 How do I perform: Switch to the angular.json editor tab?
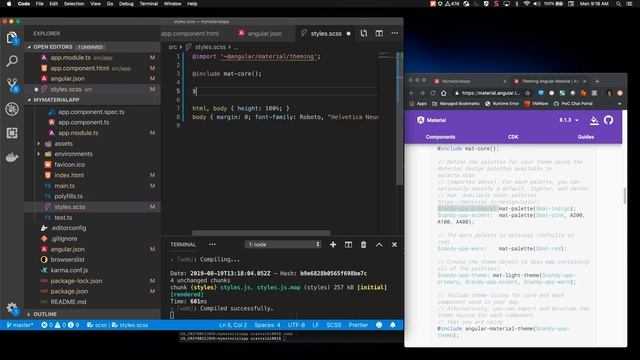click(261, 33)
